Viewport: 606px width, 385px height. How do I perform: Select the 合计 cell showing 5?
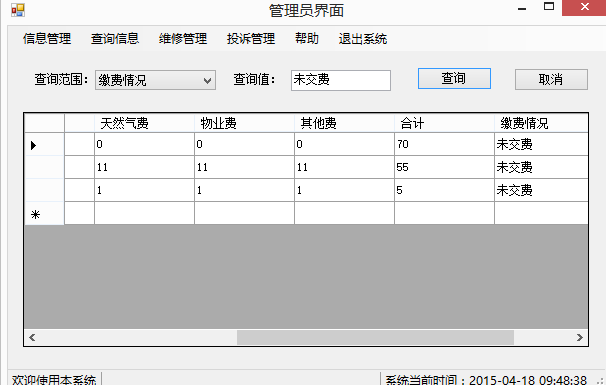click(x=444, y=190)
